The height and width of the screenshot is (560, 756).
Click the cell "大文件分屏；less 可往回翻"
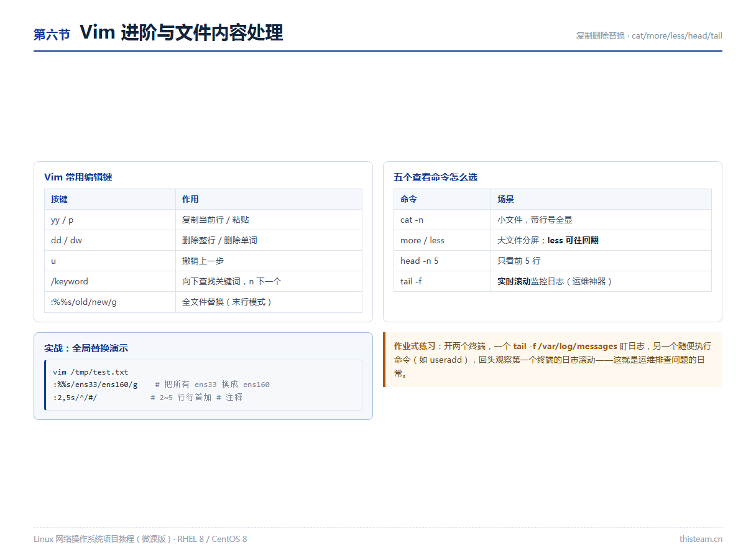tap(601, 240)
